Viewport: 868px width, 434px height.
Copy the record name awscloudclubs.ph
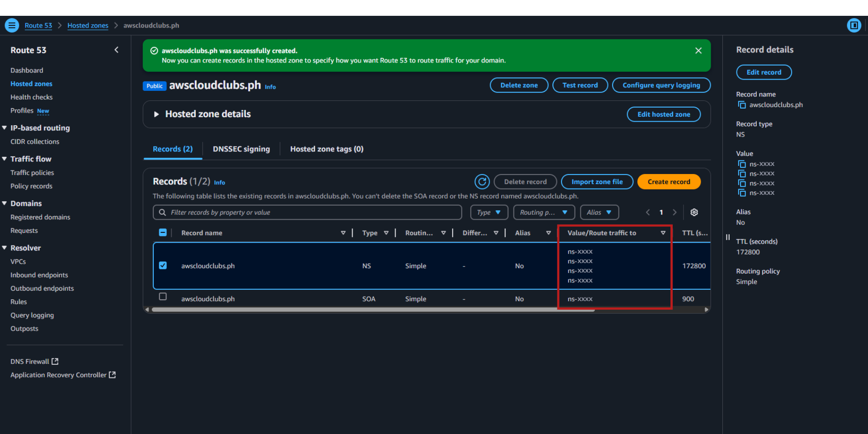742,105
